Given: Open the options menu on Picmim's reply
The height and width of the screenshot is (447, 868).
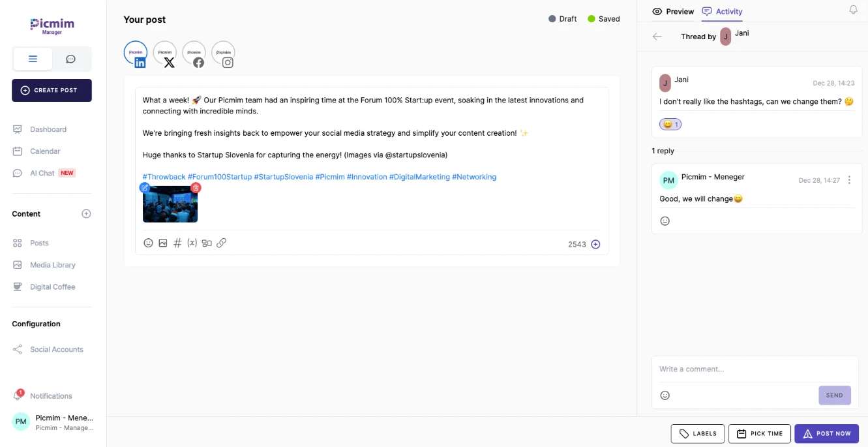Looking at the screenshot, I should [x=849, y=179].
